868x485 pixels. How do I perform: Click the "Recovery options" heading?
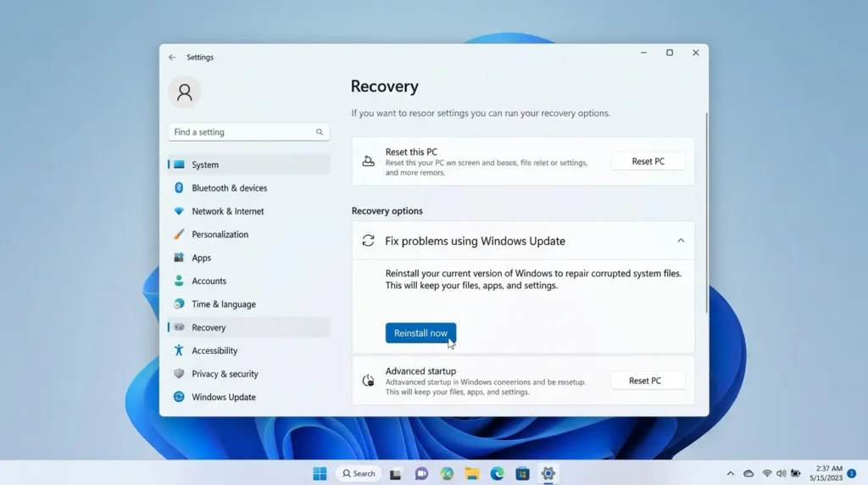387,211
